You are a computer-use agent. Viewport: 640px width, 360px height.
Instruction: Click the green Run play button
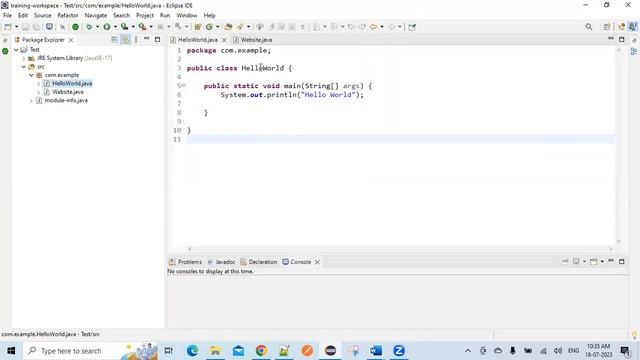tap(107, 27)
